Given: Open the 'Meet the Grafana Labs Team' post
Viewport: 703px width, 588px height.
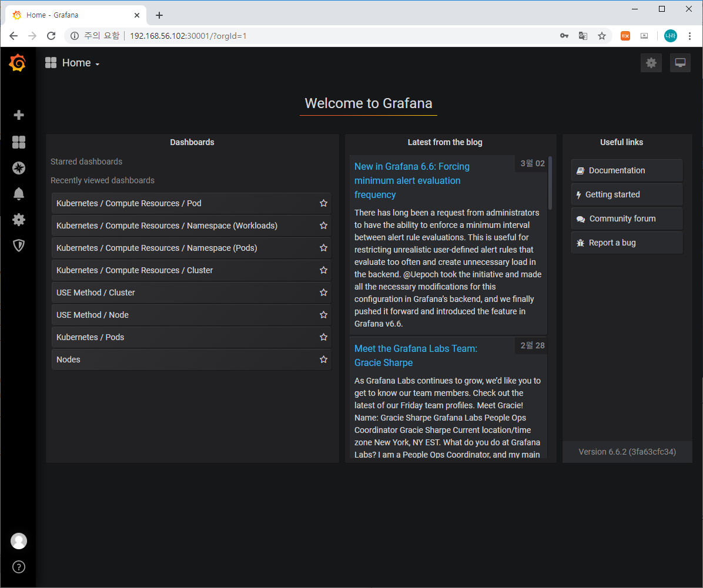Looking at the screenshot, I should tap(416, 355).
